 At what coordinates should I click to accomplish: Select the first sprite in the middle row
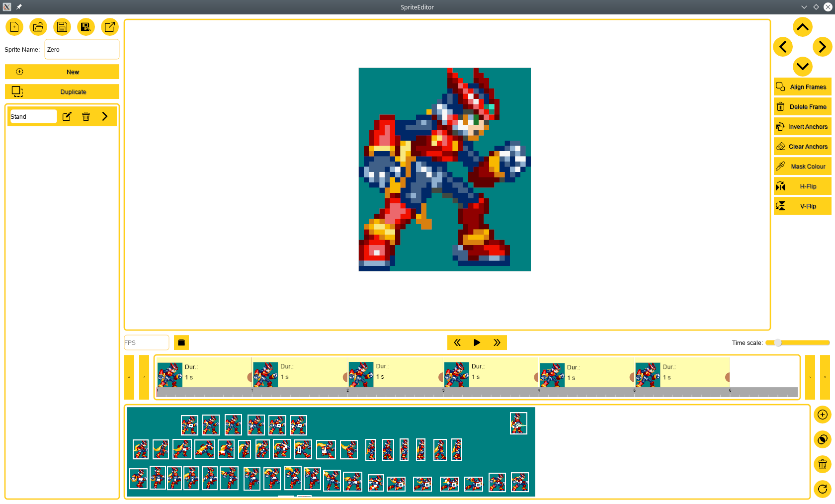[x=141, y=449]
